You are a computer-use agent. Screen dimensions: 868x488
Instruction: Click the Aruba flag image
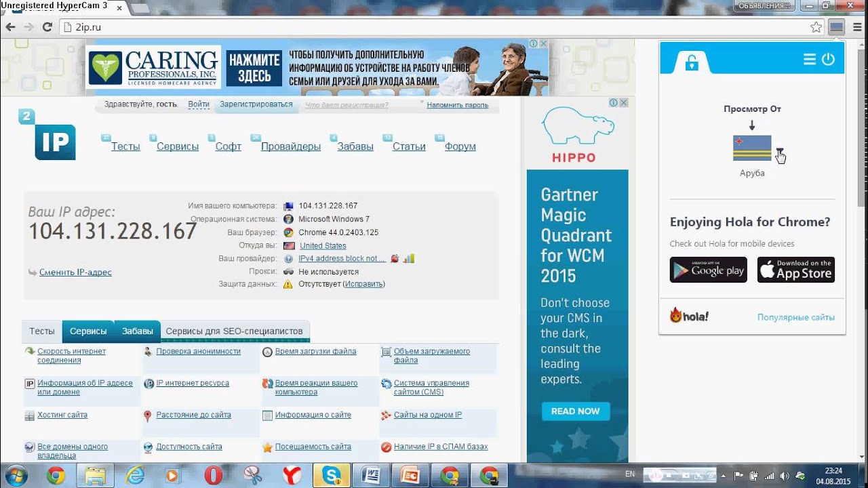(x=752, y=148)
